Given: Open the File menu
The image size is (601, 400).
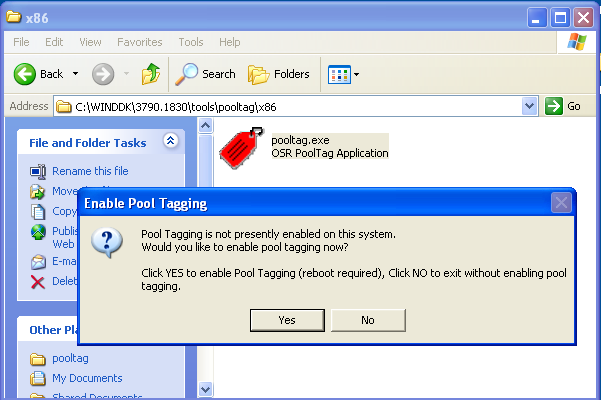Looking at the screenshot, I should [21, 42].
